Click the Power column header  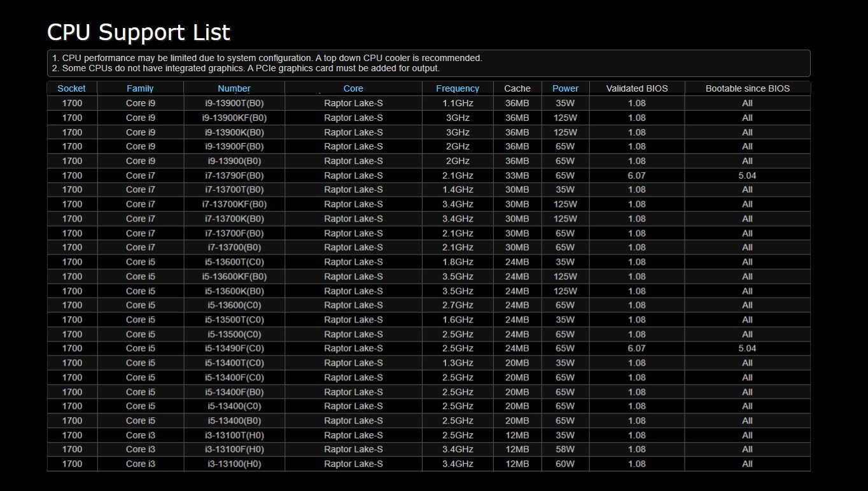(x=565, y=88)
